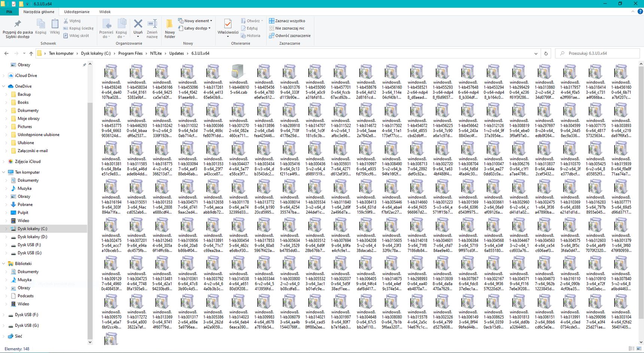Select Udostępnione ulubione folder
This screenshot has height=353, width=644.
coord(38,135)
